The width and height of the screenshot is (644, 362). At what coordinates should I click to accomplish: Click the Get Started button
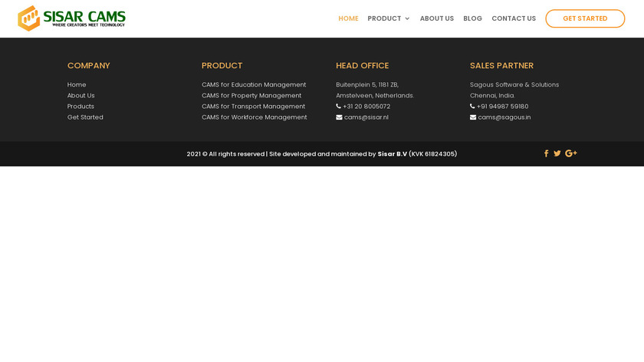[585, 18]
